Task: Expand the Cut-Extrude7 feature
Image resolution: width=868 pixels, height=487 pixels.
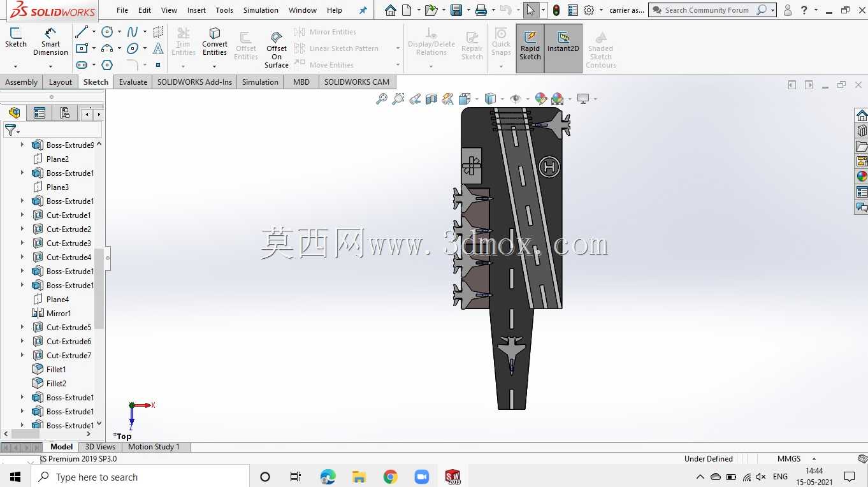Action: 22,355
